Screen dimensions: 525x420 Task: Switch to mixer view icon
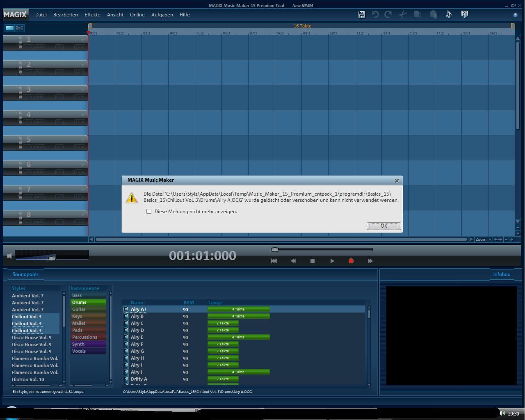19,28
